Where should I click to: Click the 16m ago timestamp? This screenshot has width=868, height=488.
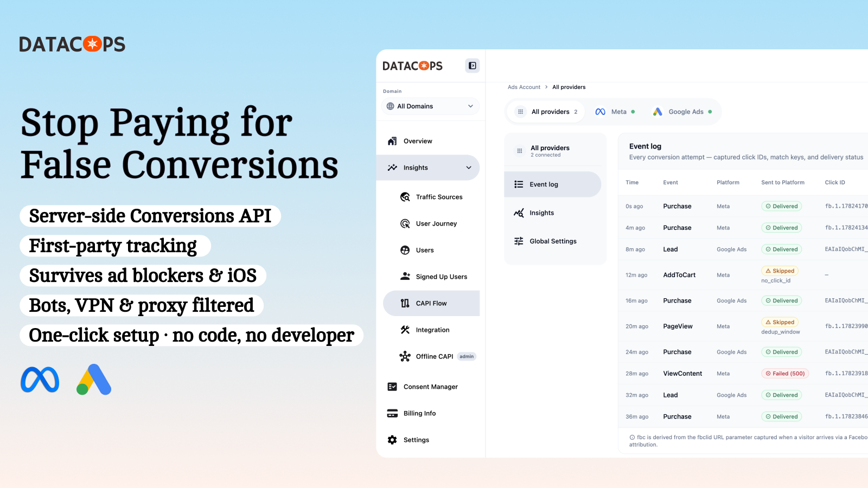click(x=636, y=301)
